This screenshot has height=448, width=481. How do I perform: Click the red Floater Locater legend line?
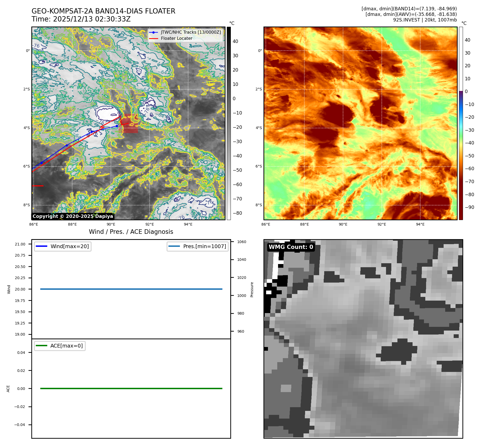[x=153, y=38]
